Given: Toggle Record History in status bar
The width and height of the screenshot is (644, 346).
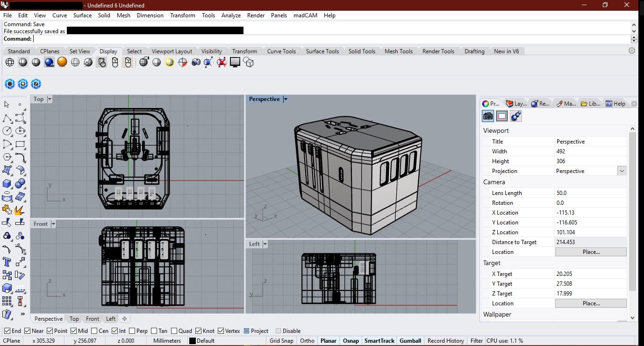Looking at the screenshot, I should [445, 341].
